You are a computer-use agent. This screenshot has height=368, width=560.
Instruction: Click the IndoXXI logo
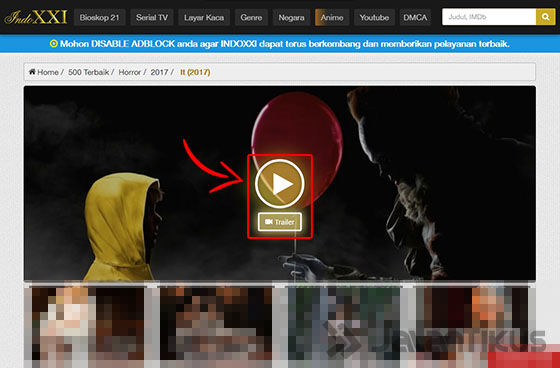[x=36, y=17]
